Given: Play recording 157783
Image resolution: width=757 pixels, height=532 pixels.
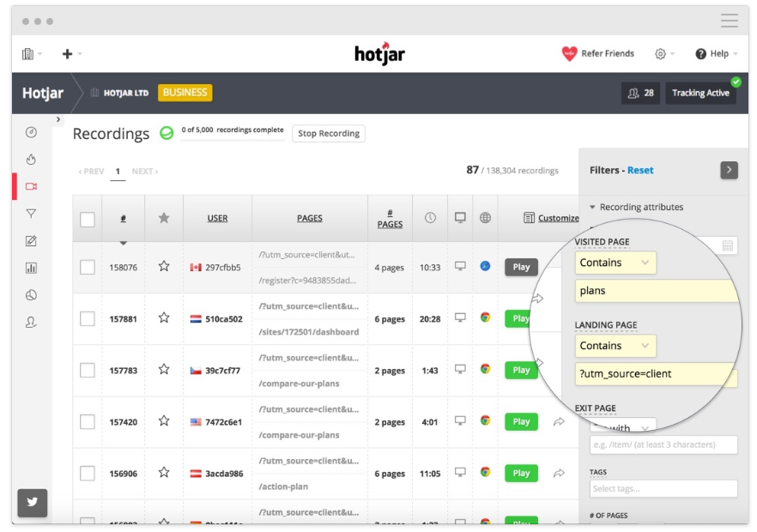Looking at the screenshot, I should pyautogui.click(x=522, y=371).
